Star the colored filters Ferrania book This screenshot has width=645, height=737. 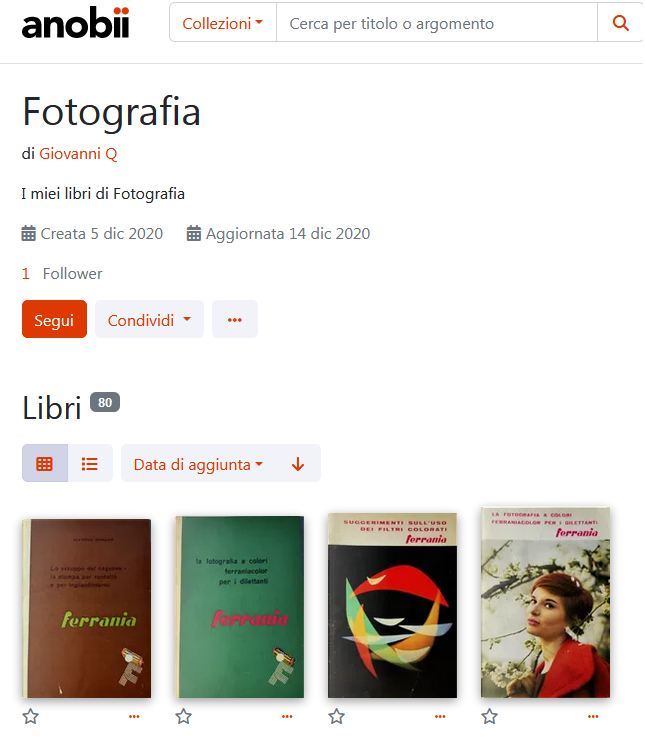click(337, 718)
